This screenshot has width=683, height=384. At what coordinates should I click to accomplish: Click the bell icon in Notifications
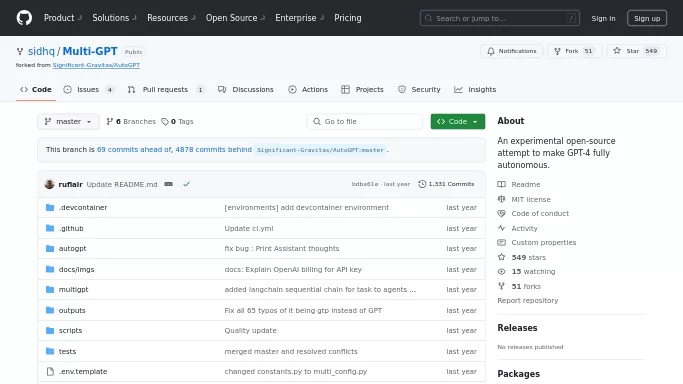coord(491,51)
